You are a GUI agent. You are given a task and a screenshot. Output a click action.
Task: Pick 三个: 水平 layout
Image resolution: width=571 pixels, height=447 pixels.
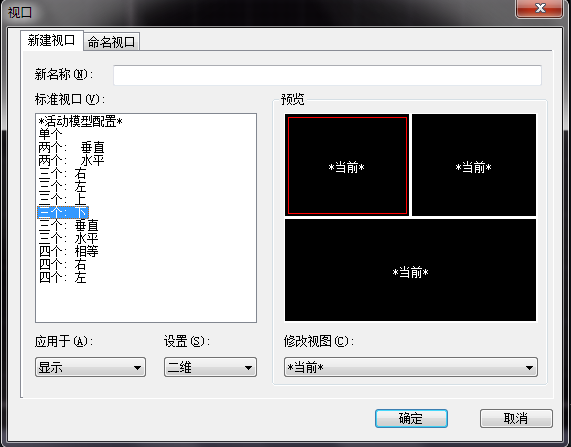point(68,238)
